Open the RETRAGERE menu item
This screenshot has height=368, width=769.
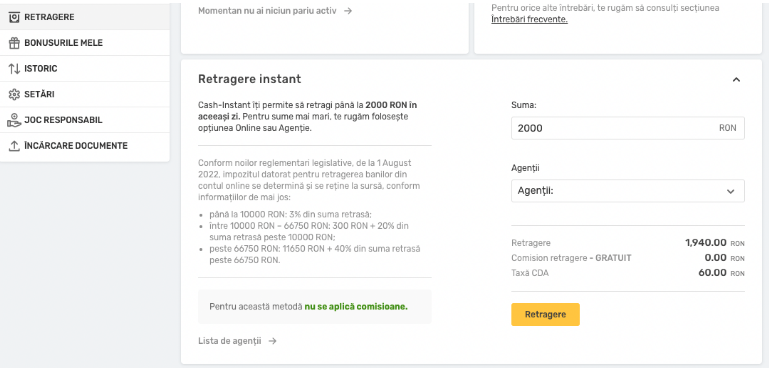tap(85, 17)
